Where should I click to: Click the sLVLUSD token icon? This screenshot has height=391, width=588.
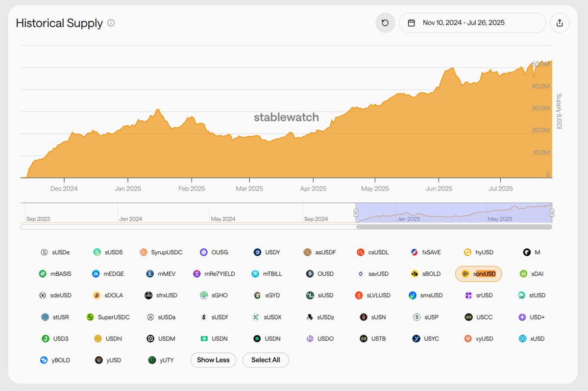(x=359, y=295)
